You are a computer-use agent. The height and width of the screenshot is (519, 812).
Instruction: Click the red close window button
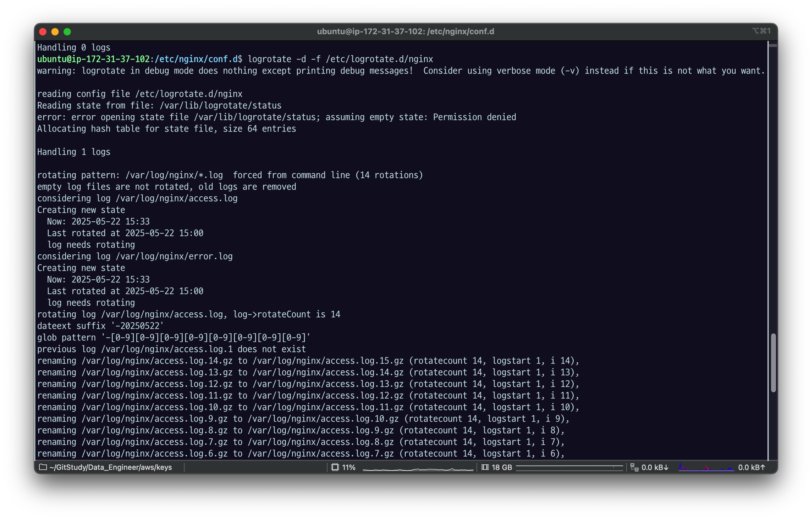tap(43, 32)
